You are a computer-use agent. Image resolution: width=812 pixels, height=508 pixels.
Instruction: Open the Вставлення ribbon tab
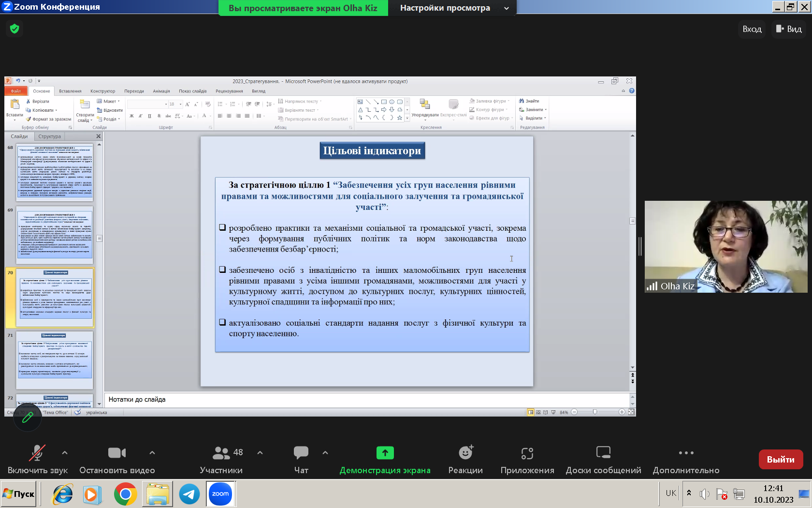[70, 91]
